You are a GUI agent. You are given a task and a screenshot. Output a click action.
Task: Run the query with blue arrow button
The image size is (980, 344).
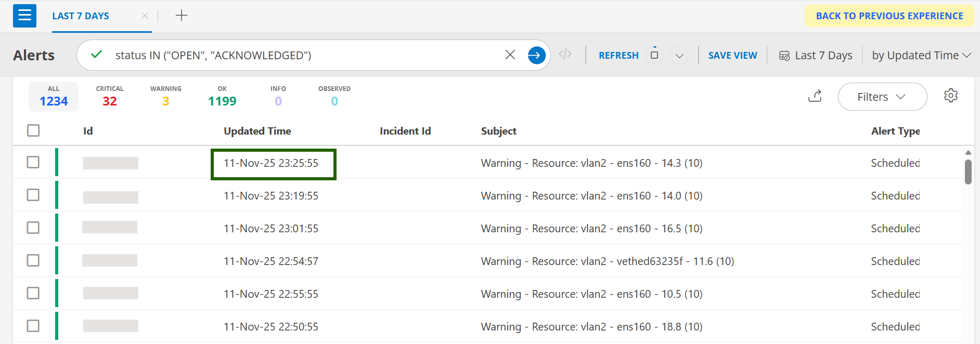pyautogui.click(x=536, y=55)
